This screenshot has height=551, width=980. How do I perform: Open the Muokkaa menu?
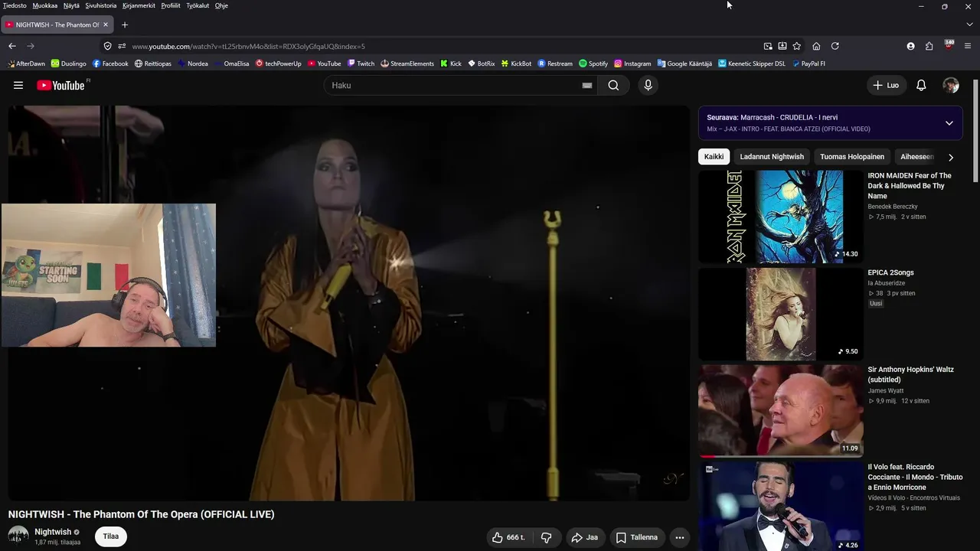pyautogui.click(x=45, y=5)
